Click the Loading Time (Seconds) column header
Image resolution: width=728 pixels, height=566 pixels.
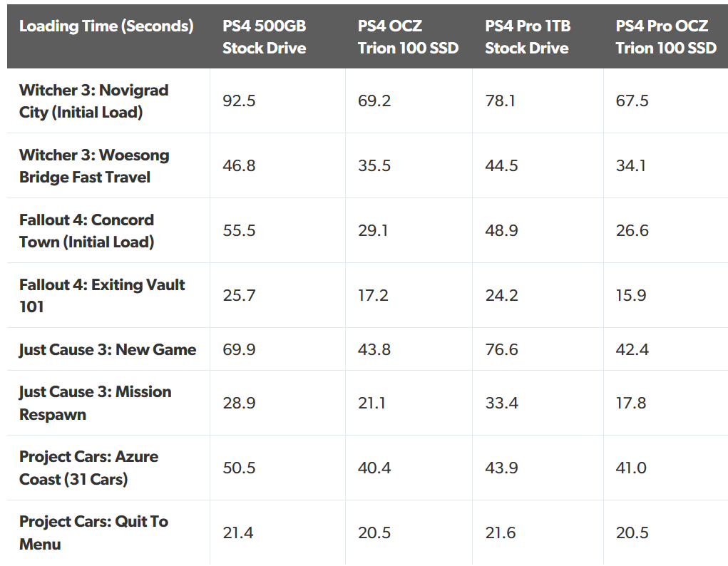(106, 26)
